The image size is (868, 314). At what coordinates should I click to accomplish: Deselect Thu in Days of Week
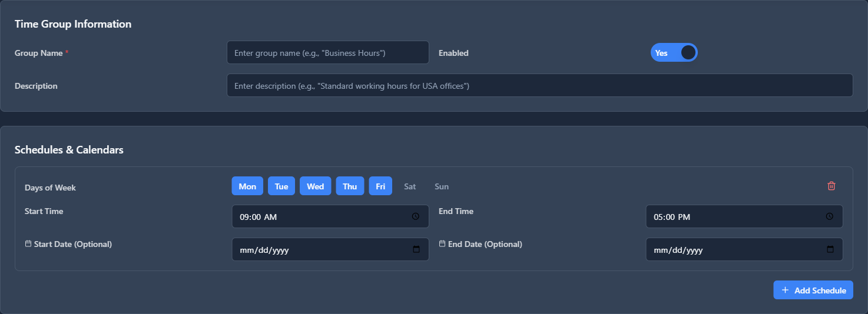pos(350,186)
